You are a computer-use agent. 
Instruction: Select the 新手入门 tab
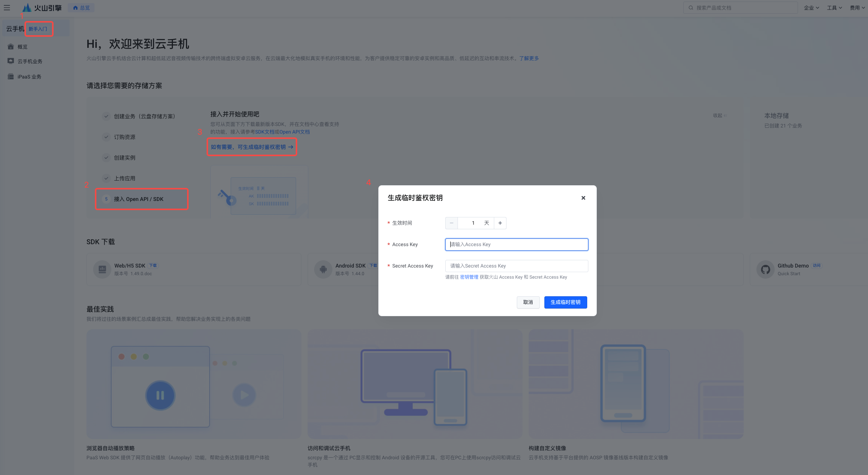pos(38,29)
